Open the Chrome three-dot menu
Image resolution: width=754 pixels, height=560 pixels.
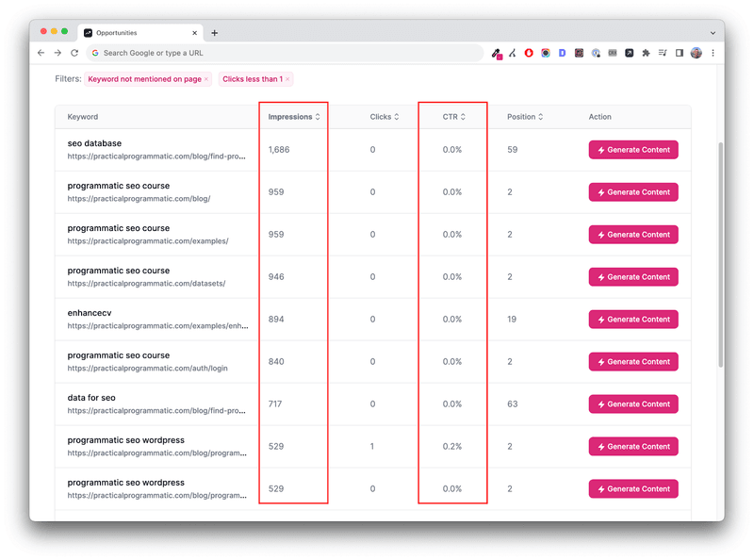click(x=713, y=53)
